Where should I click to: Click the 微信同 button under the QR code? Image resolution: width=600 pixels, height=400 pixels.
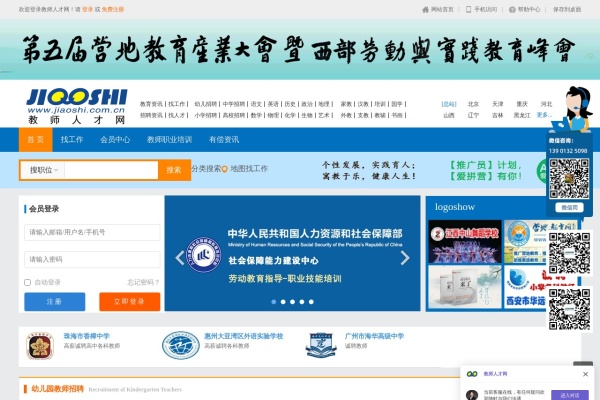(x=569, y=207)
